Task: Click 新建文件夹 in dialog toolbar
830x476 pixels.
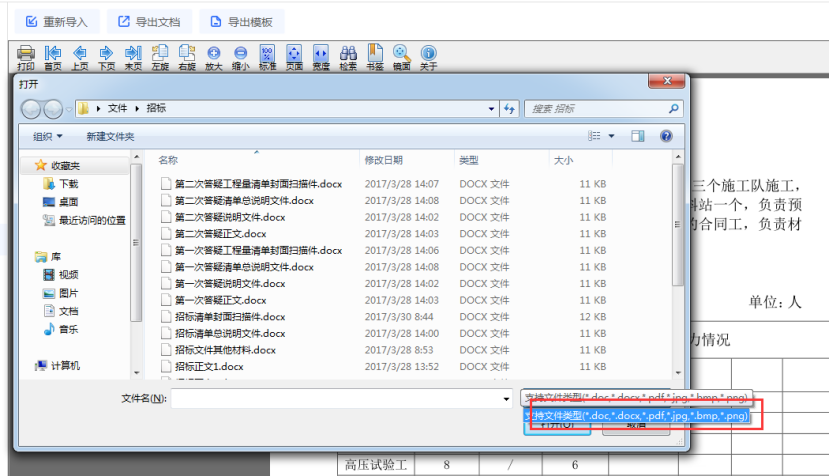Action: [x=110, y=136]
